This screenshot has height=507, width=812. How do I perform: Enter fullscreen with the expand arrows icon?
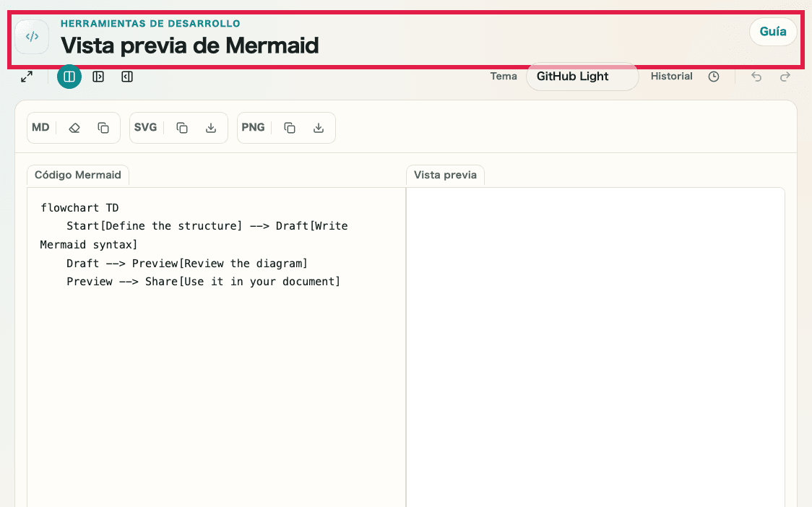tap(27, 76)
